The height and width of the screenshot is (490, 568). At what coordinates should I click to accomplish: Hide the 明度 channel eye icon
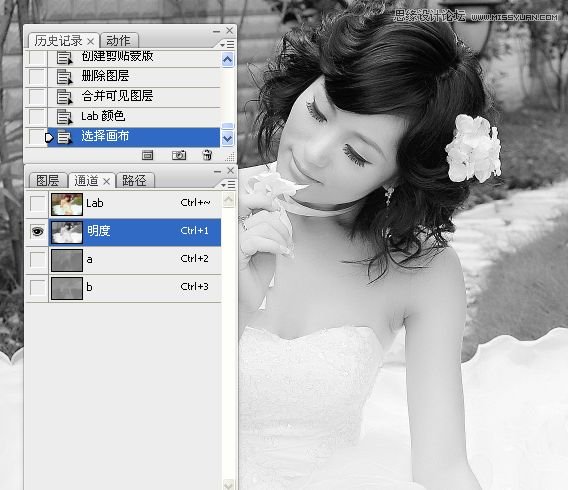click(37, 231)
